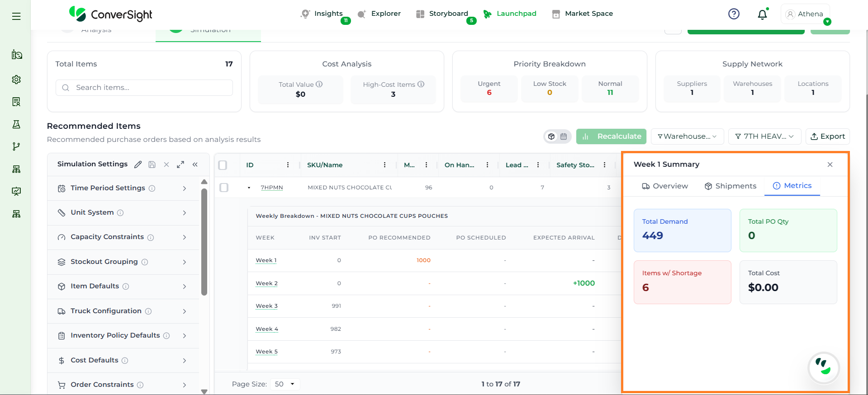Open the notifications bell
This screenshot has height=395, width=868.
pos(762,14)
